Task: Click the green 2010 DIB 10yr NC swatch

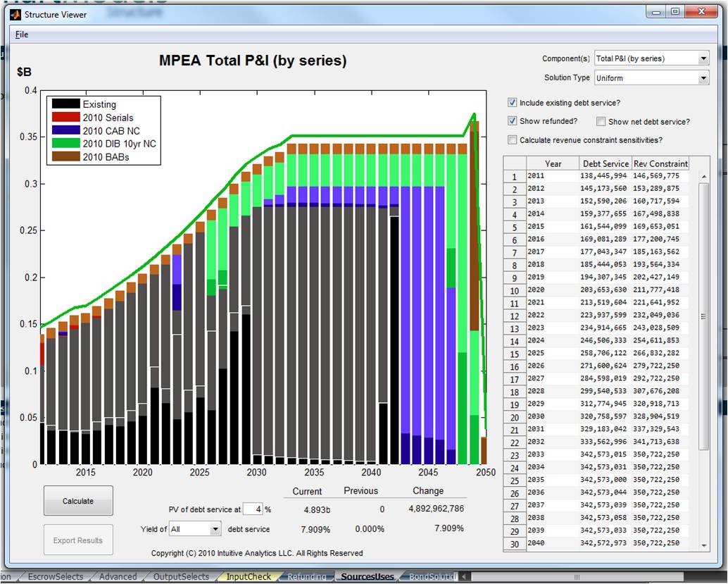Action: click(65, 144)
